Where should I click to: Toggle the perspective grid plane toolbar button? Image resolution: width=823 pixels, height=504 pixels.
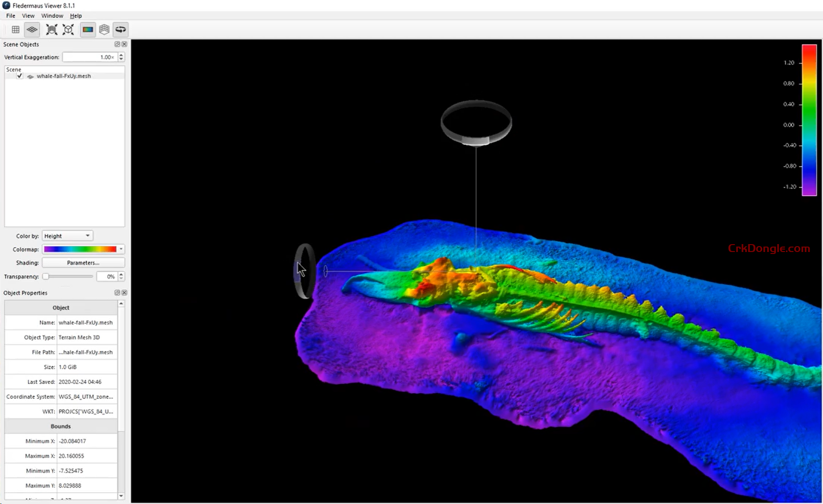32,30
